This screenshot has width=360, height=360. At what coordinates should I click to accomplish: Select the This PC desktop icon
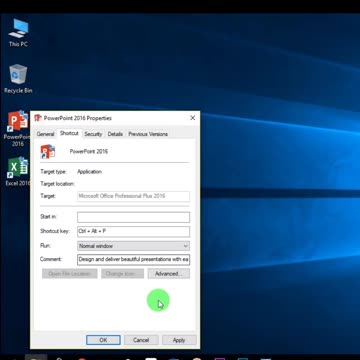(x=18, y=32)
